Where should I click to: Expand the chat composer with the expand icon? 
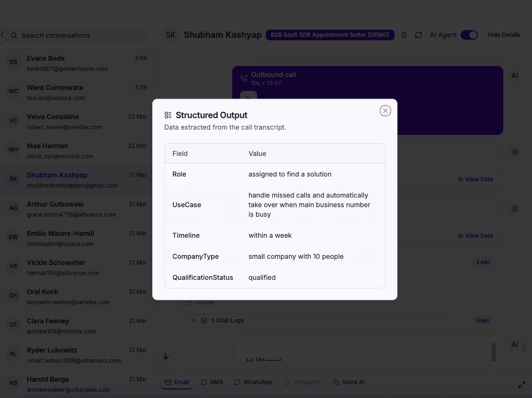coord(522,384)
